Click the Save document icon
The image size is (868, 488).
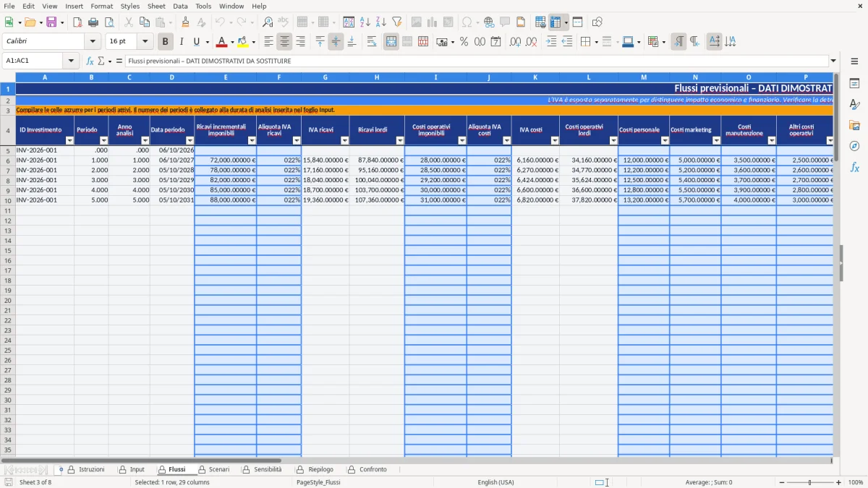point(51,22)
